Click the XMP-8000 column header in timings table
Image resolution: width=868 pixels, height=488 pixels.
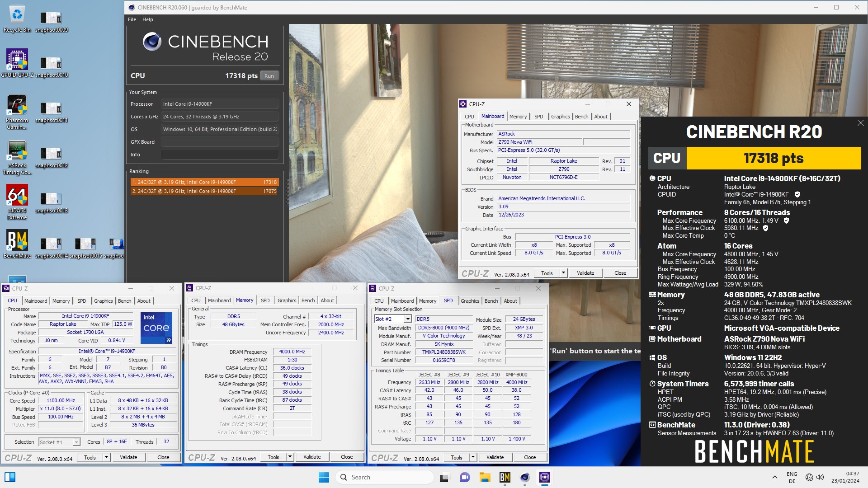pos(516,375)
